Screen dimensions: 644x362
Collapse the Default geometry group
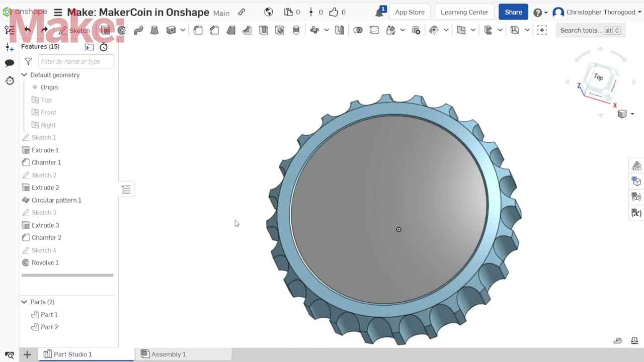click(24, 75)
